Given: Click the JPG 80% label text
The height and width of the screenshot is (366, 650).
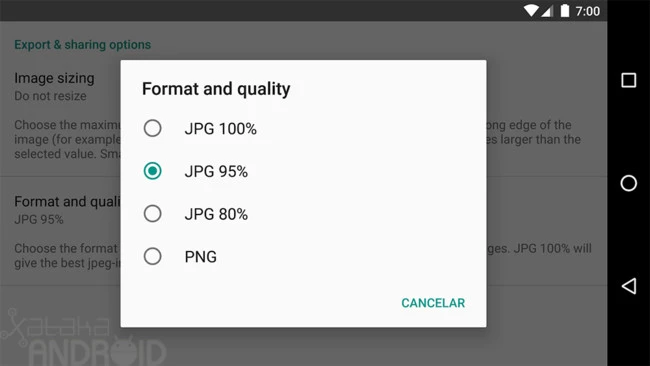Looking at the screenshot, I should pos(216,214).
